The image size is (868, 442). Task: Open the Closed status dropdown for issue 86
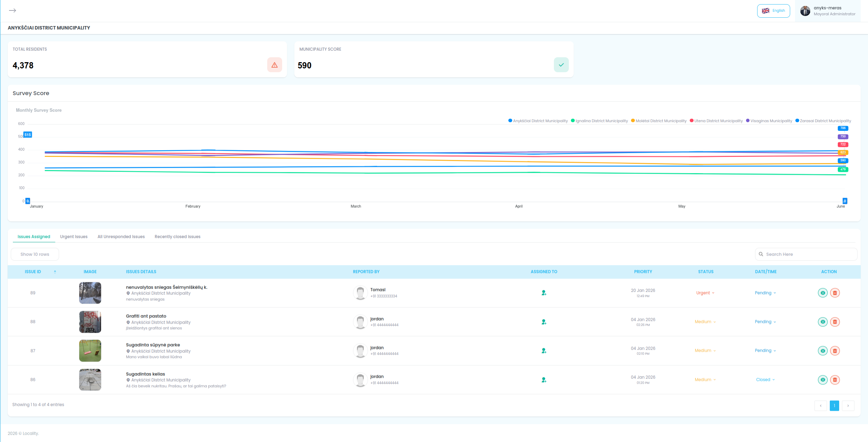click(x=765, y=380)
